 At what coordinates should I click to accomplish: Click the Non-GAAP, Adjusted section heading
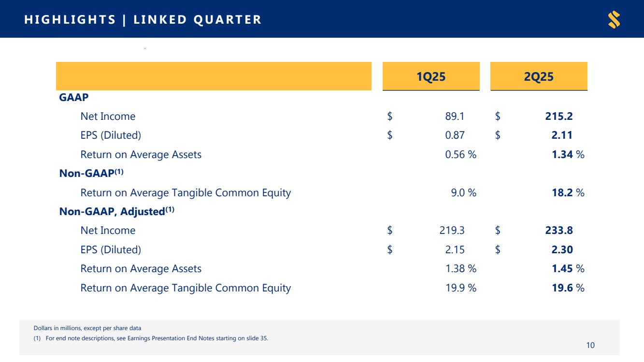[x=116, y=211]
